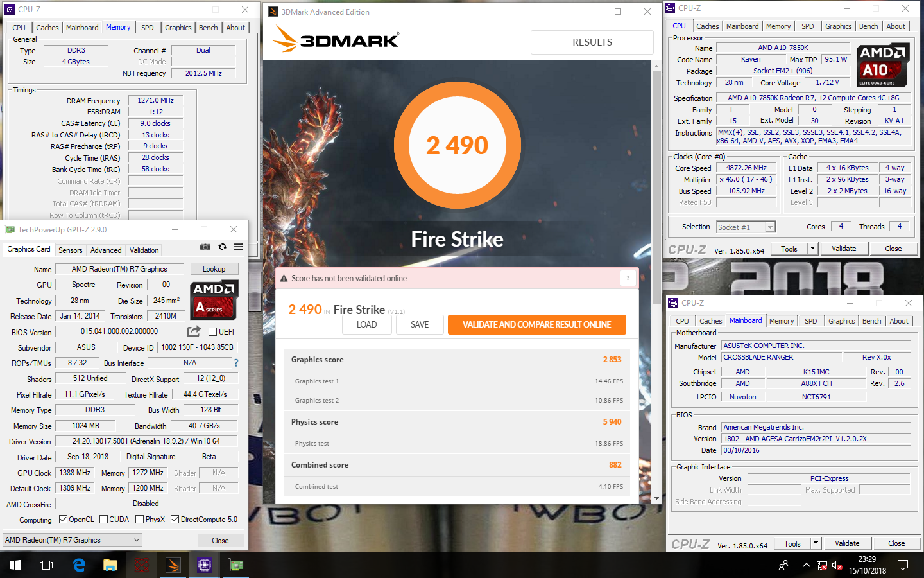The image size is (924, 578).
Task: Show hidden system tray icons
Action: (806, 565)
